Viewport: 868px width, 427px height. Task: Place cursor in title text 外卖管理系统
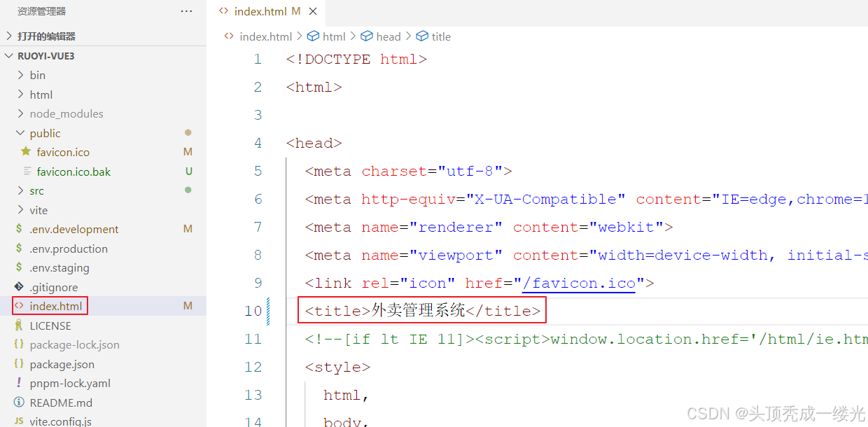[418, 311]
